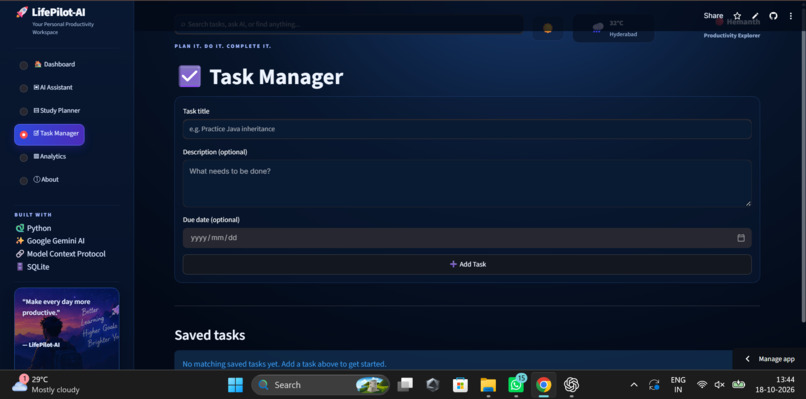The height and width of the screenshot is (399, 806).
Task: Click the search tasks bar at top
Action: coord(349,24)
